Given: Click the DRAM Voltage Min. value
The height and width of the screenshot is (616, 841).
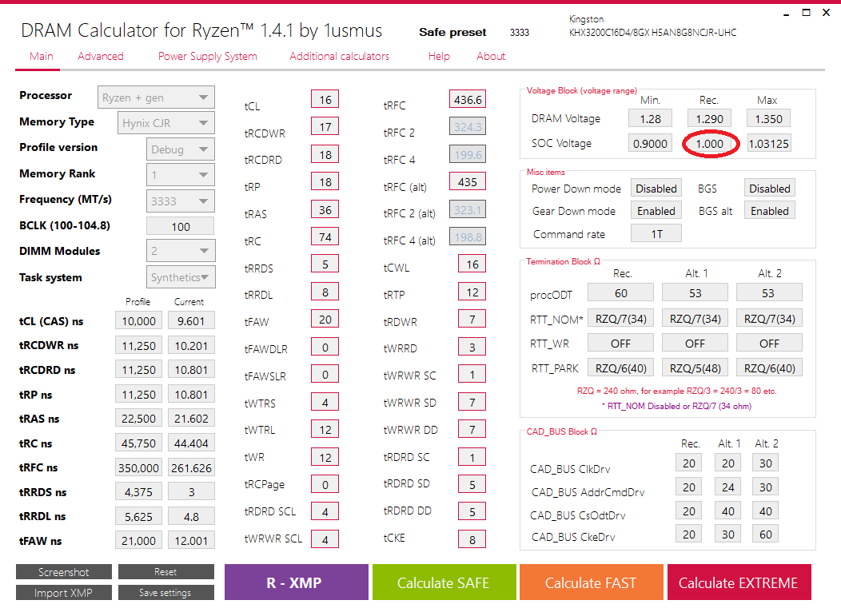Looking at the screenshot, I should [651, 118].
